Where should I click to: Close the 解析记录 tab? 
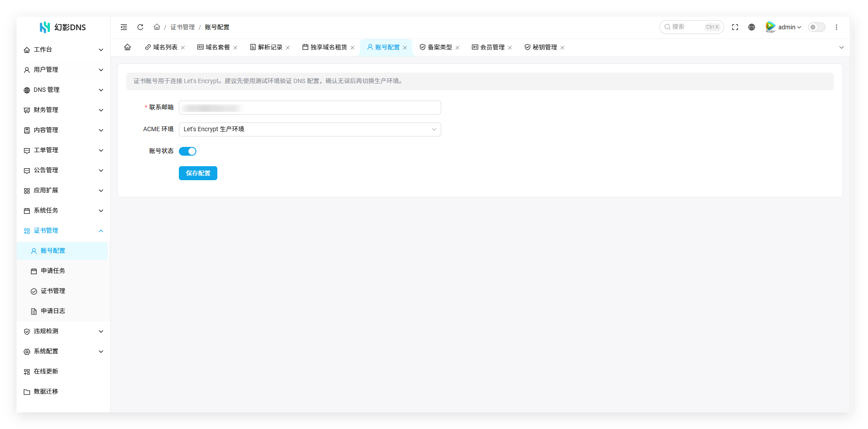(288, 48)
